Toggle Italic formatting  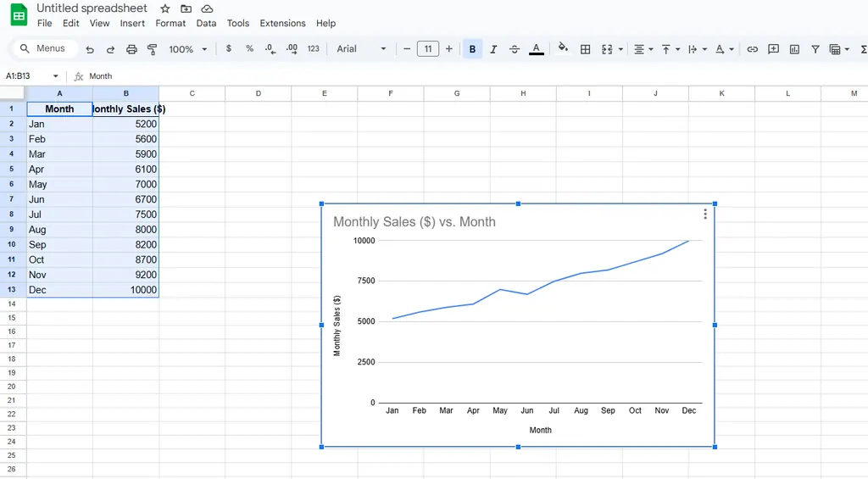493,49
